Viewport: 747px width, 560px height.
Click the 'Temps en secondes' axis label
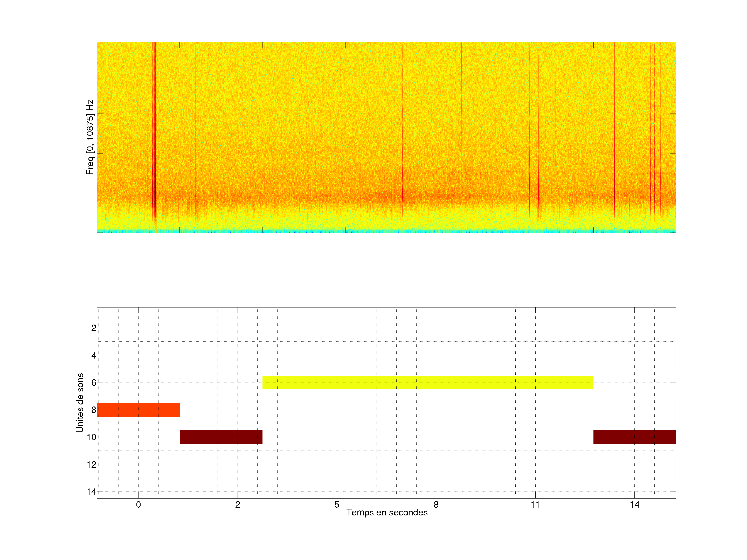[x=387, y=512]
